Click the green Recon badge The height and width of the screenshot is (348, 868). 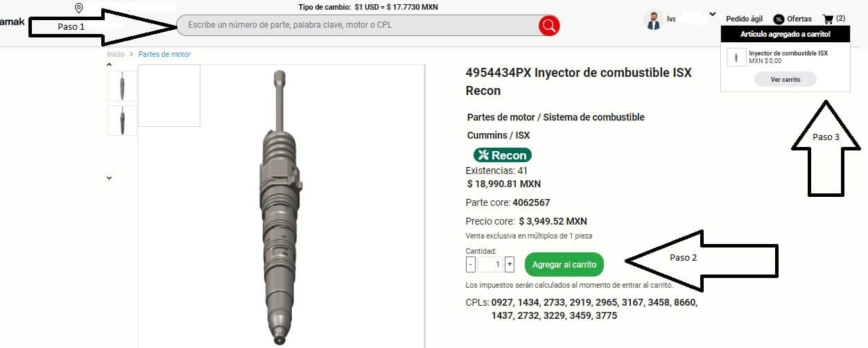503,155
